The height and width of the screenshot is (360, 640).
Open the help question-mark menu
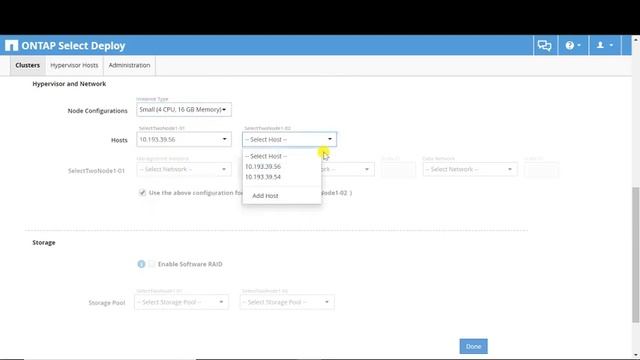[x=573, y=45]
